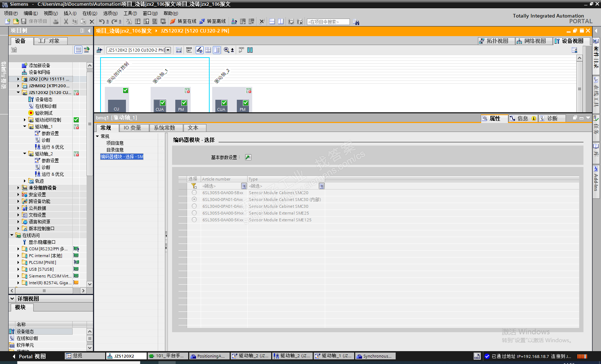601x364 pixels.
Task: Click the show module labels icon
Action: (189, 50)
